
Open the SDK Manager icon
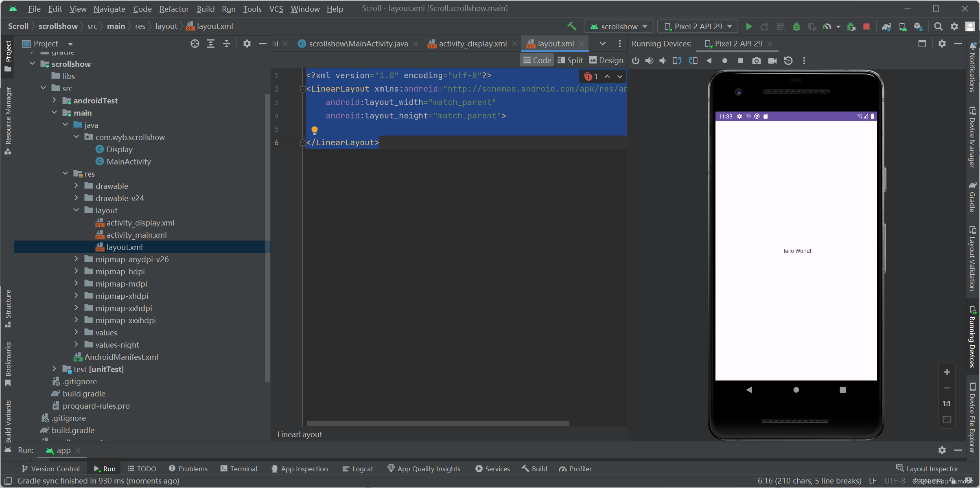tap(918, 26)
